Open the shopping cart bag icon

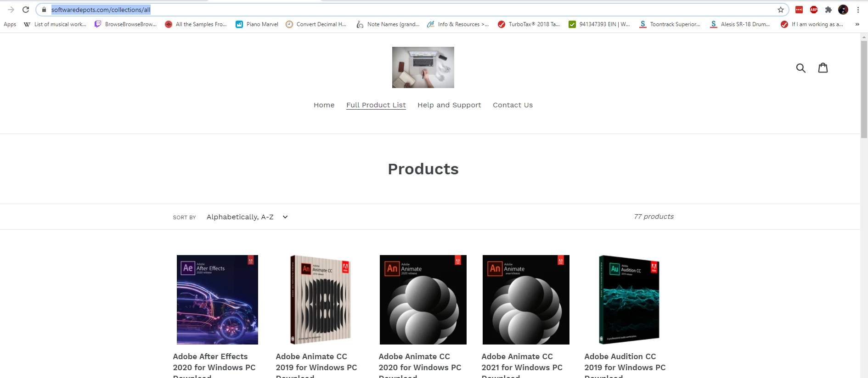(x=823, y=67)
